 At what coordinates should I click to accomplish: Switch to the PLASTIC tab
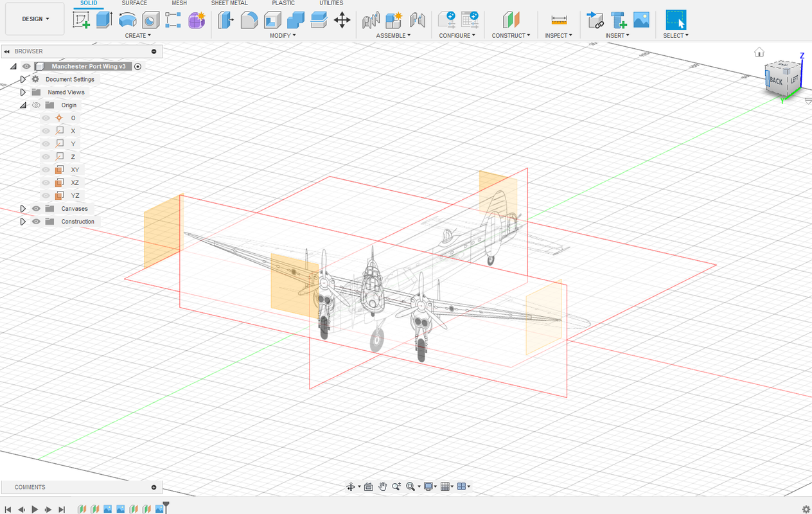coord(283,3)
